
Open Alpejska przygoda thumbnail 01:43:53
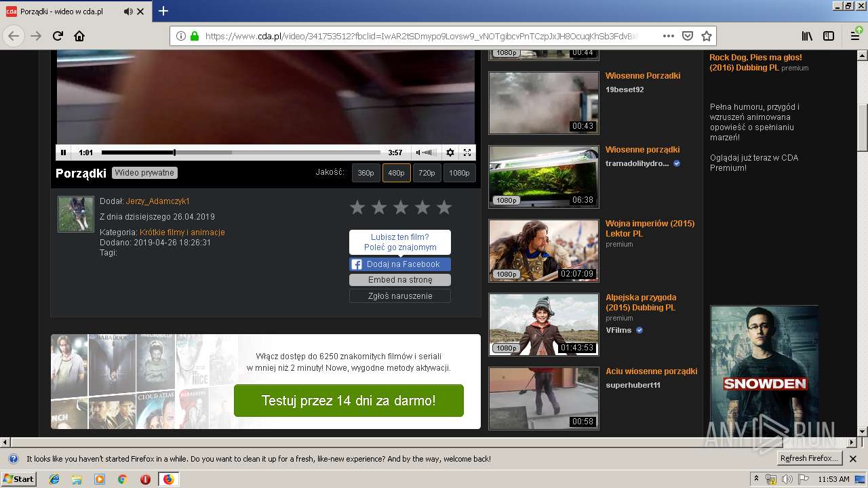pyautogui.click(x=544, y=325)
